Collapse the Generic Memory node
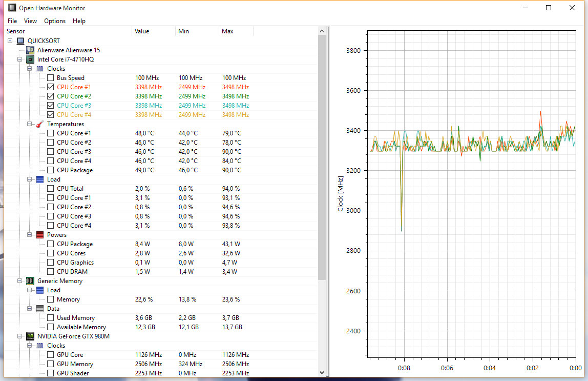 point(20,281)
